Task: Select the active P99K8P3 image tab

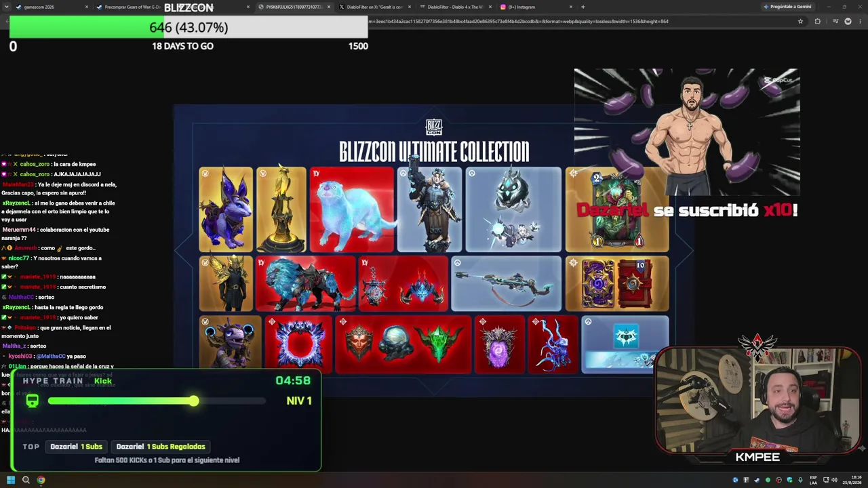Action: coord(293,7)
